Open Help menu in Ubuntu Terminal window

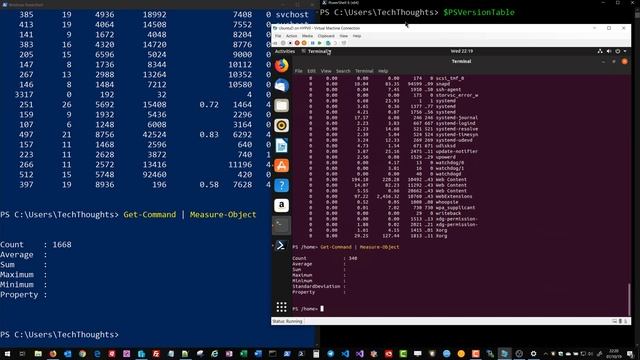pos(382,71)
